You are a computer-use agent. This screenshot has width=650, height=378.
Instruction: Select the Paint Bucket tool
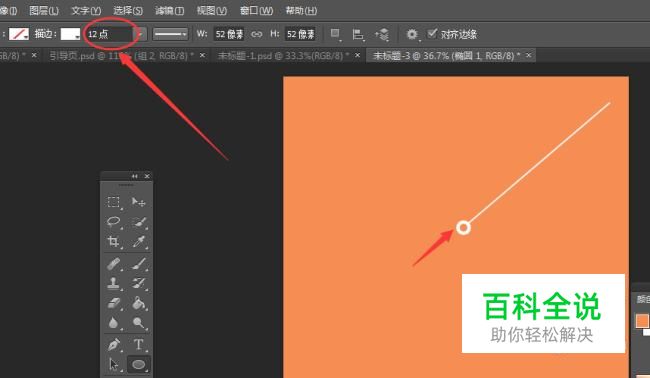(x=138, y=303)
